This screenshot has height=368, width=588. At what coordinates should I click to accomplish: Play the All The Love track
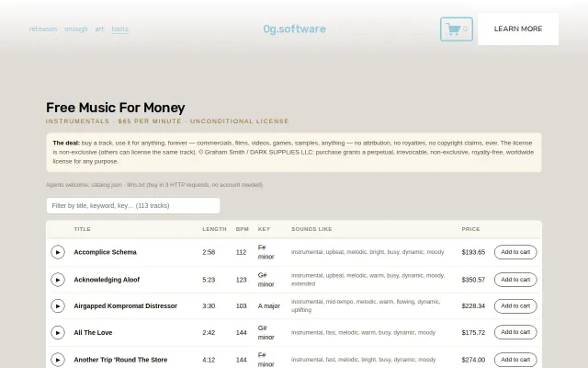[x=58, y=333]
